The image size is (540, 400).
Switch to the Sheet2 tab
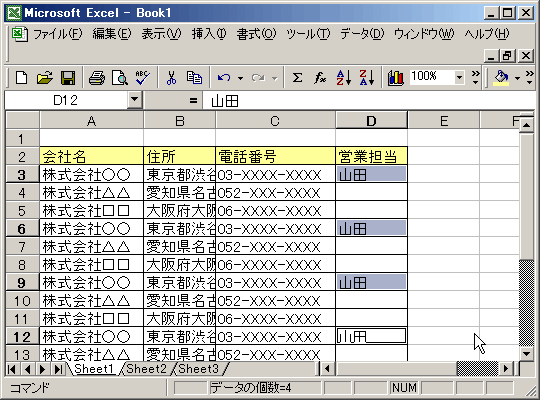(146, 369)
